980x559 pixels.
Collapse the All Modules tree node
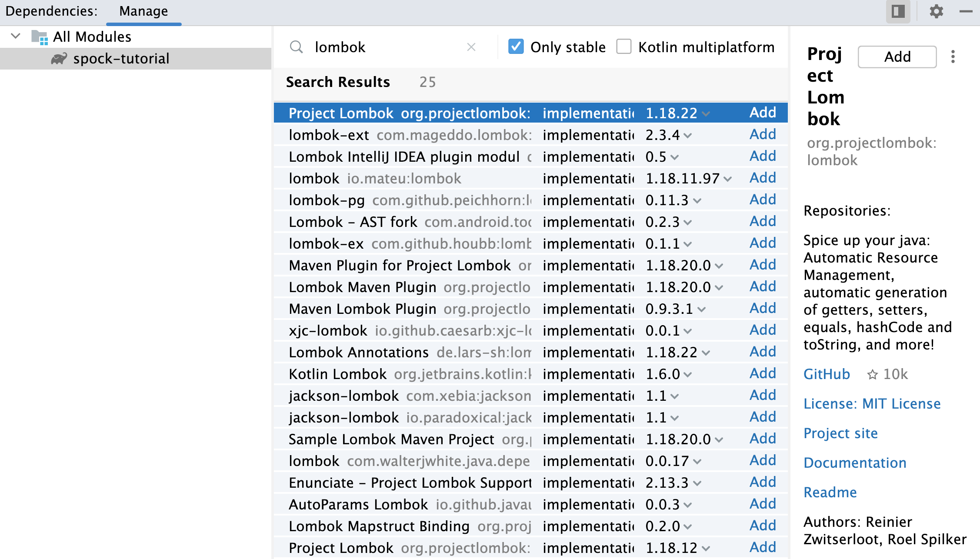(x=16, y=37)
